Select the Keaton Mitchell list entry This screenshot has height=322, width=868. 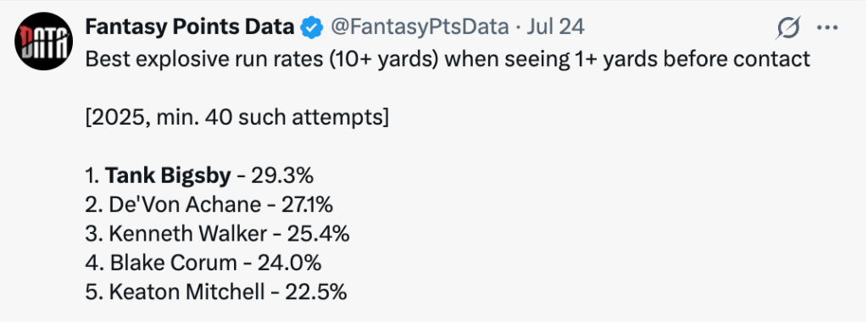pos(216,291)
